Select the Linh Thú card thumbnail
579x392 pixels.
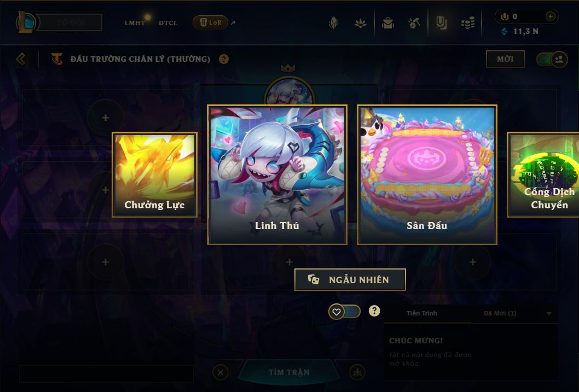[277, 175]
